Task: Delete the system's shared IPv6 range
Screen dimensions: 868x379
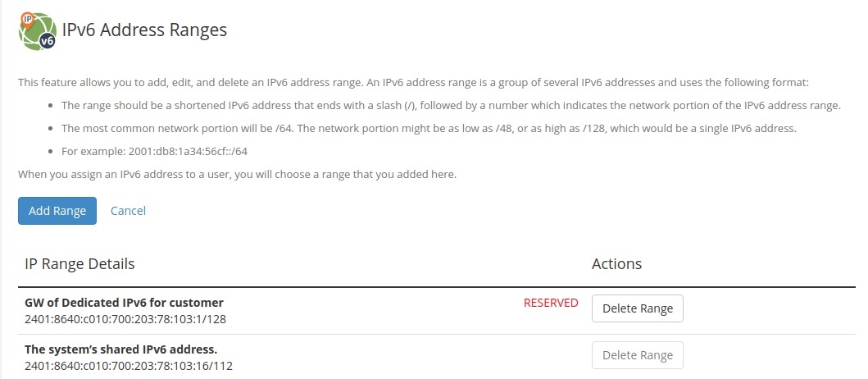Action: (637, 355)
